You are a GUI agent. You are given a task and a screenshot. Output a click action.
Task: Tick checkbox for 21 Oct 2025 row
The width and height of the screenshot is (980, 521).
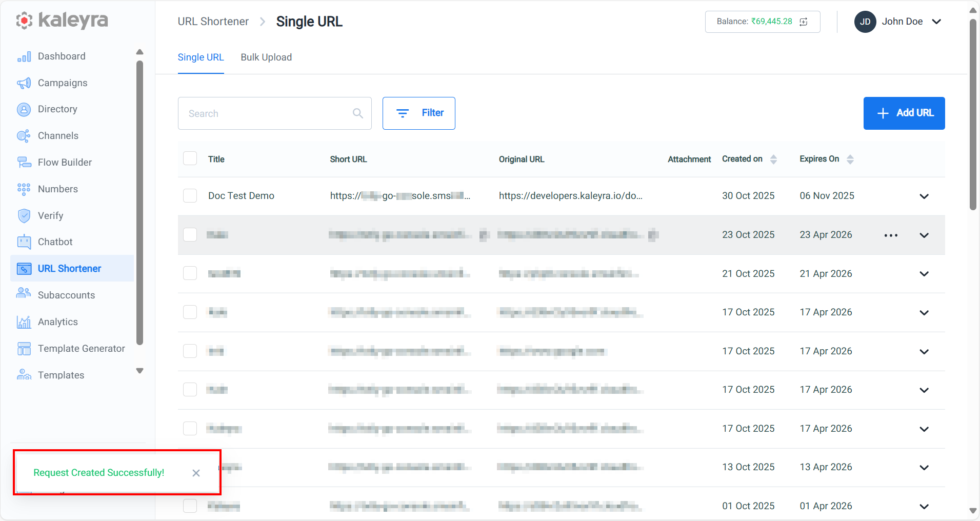coord(190,273)
